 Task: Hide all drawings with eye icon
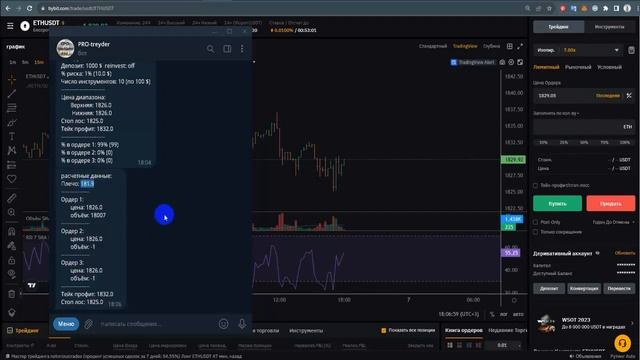coord(11,274)
